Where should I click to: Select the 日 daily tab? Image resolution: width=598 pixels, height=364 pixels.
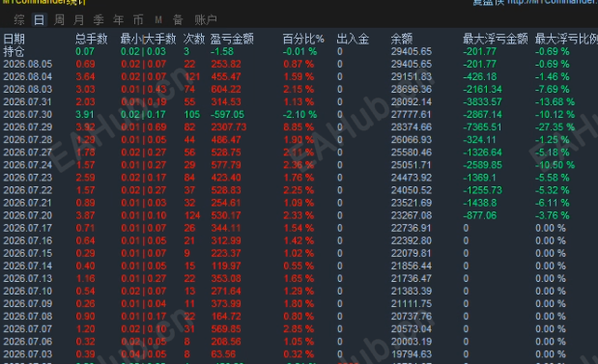39,19
